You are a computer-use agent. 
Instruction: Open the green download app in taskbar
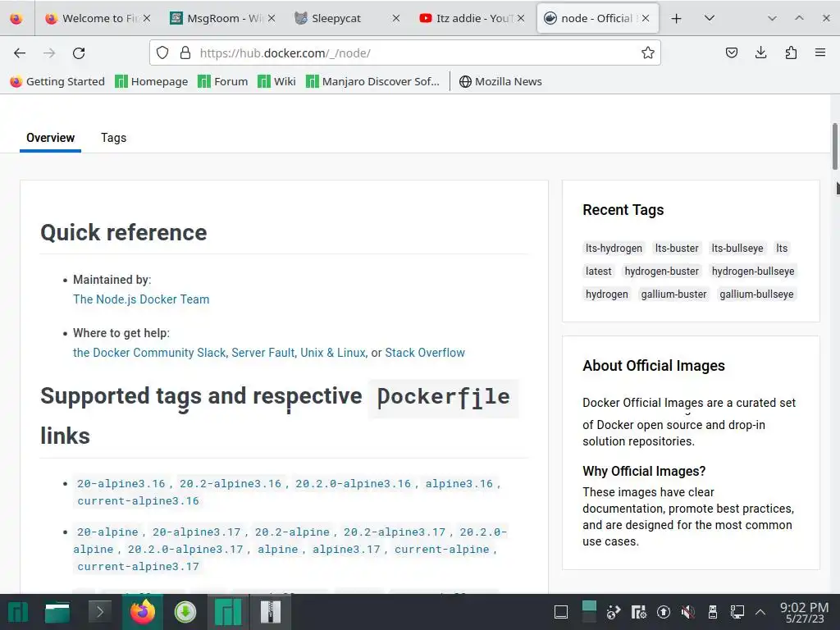point(185,612)
